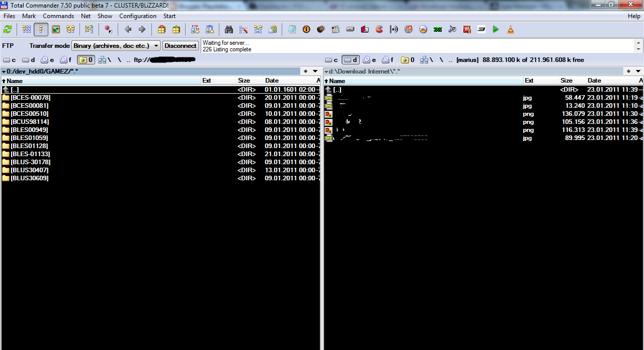
Task: Select FTP drive 0 in the left drive bar
Action: [86, 60]
